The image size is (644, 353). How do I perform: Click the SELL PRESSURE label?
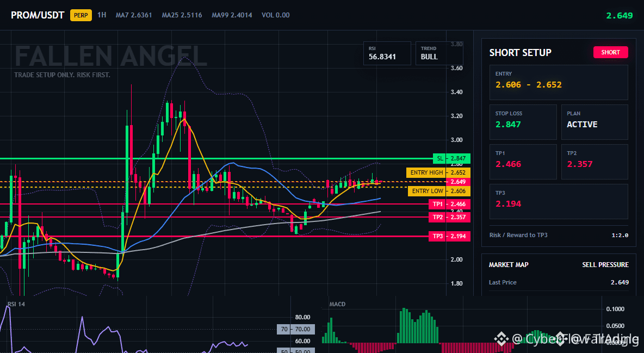[x=605, y=265]
